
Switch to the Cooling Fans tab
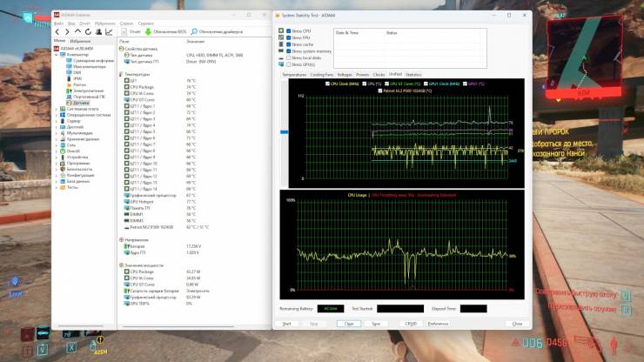point(322,75)
